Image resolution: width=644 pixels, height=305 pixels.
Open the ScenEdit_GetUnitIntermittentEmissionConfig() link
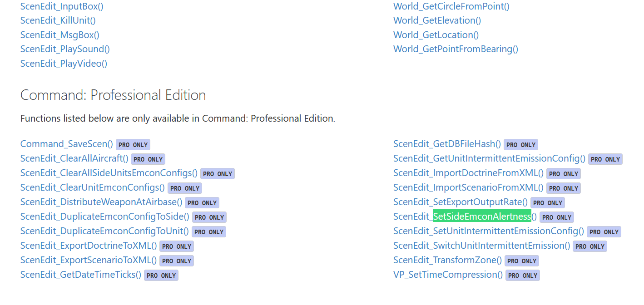489,158
